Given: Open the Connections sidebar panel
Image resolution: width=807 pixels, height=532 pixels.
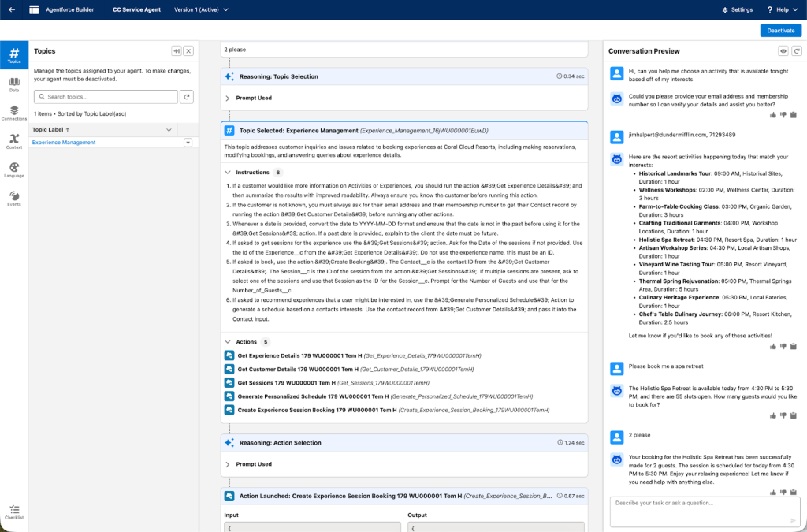Looking at the screenshot, I should click(14, 112).
